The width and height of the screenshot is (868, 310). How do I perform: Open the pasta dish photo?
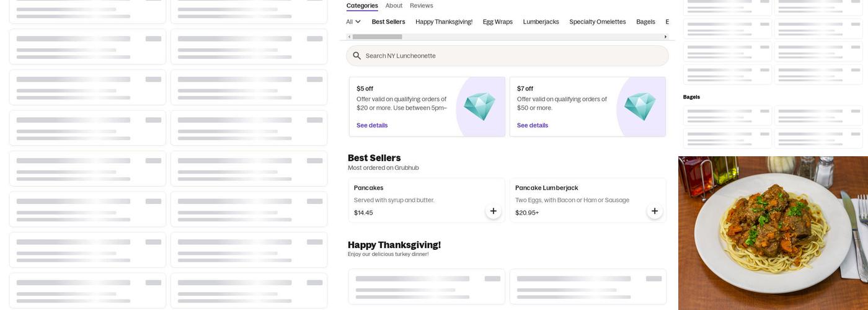pyautogui.click(x=773, y=233)
